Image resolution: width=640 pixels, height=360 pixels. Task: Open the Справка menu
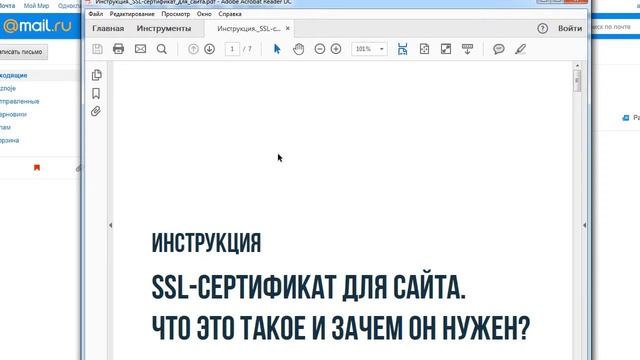pyautogui.click(x=230, y=14)
